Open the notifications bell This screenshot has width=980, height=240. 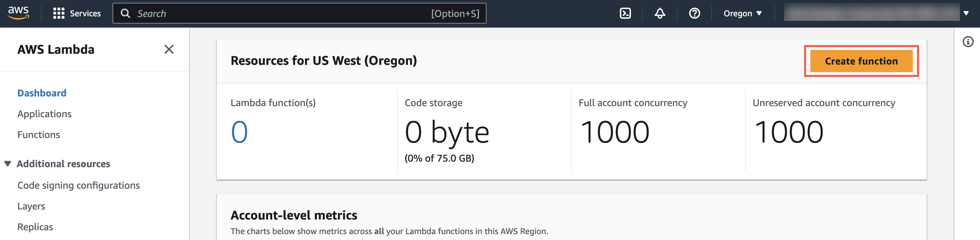point(660,14)
